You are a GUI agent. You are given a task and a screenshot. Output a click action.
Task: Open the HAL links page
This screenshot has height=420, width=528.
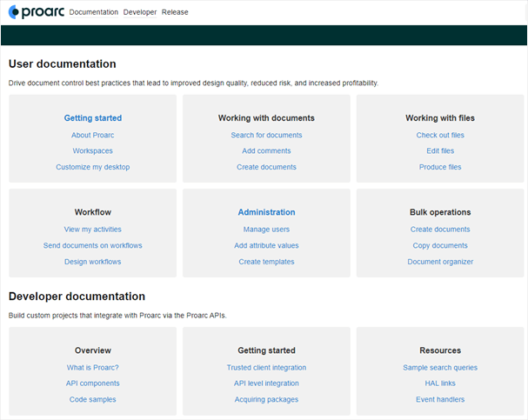point(440,383)
